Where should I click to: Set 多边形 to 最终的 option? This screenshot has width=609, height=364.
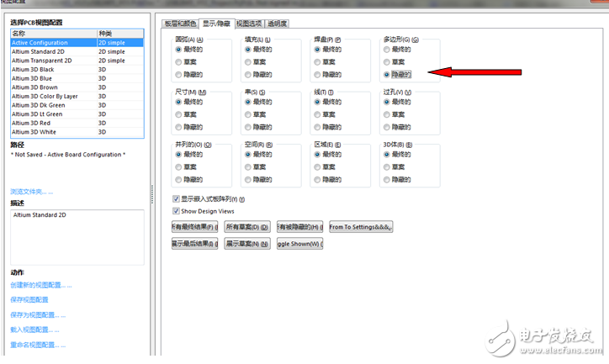tap(387, 50)
